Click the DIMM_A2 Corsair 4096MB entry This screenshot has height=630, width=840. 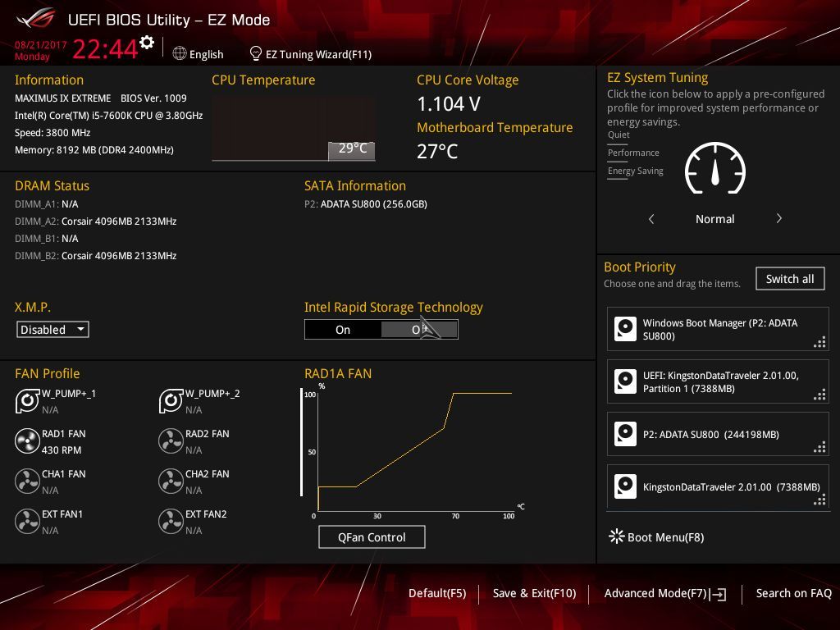[95, 221]
